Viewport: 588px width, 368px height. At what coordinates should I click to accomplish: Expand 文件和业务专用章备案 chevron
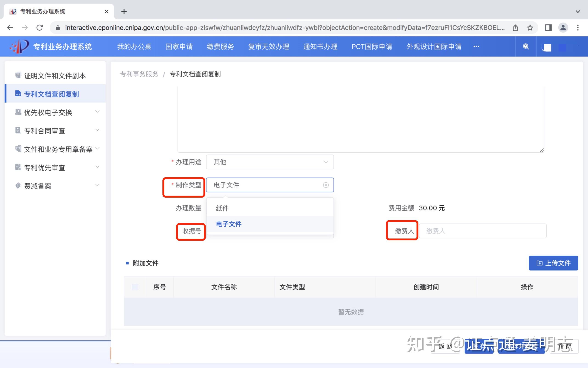tap(97, 148)
